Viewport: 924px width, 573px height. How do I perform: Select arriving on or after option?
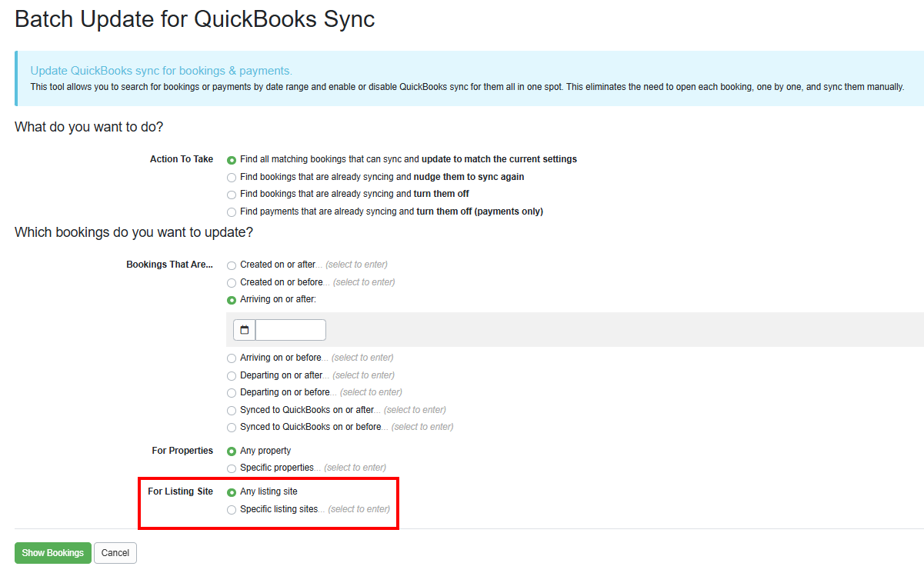tap(231, 299)
